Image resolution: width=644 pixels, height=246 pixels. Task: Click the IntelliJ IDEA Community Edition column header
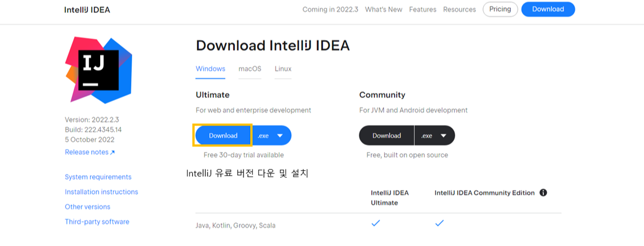(x=485, y=193)
